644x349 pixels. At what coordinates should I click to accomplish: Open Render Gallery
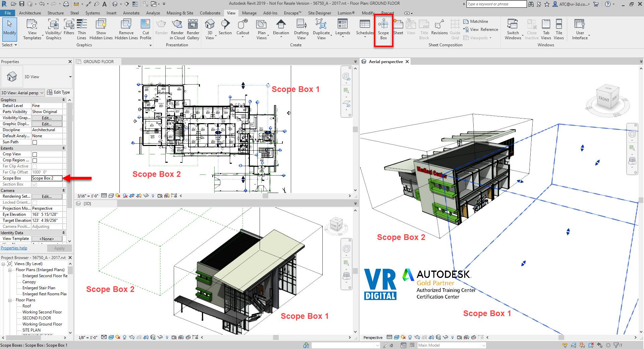(193, 29)
